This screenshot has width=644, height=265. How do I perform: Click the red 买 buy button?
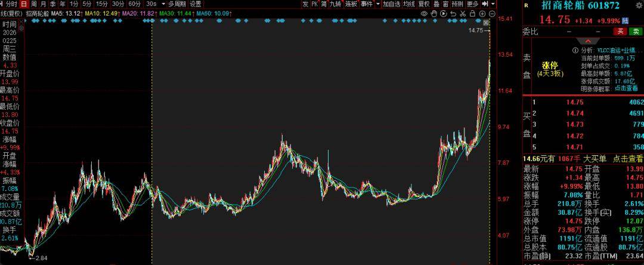pyautogui.click(x=621, y=31)
